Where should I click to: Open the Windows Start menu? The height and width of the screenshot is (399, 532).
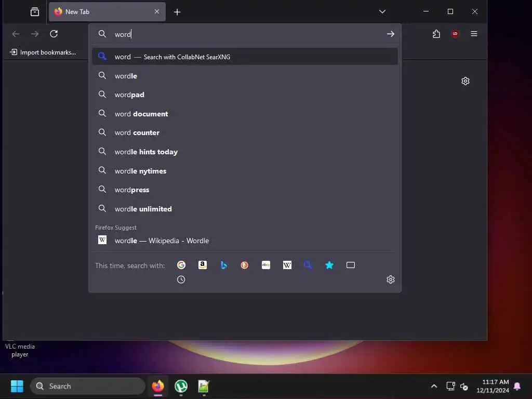tap(17, 386)
